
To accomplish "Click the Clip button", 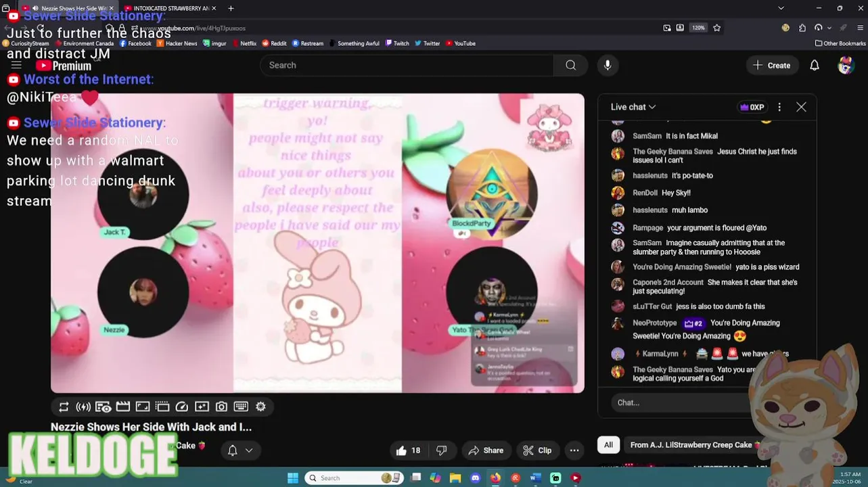I will (x=537, y=450).
